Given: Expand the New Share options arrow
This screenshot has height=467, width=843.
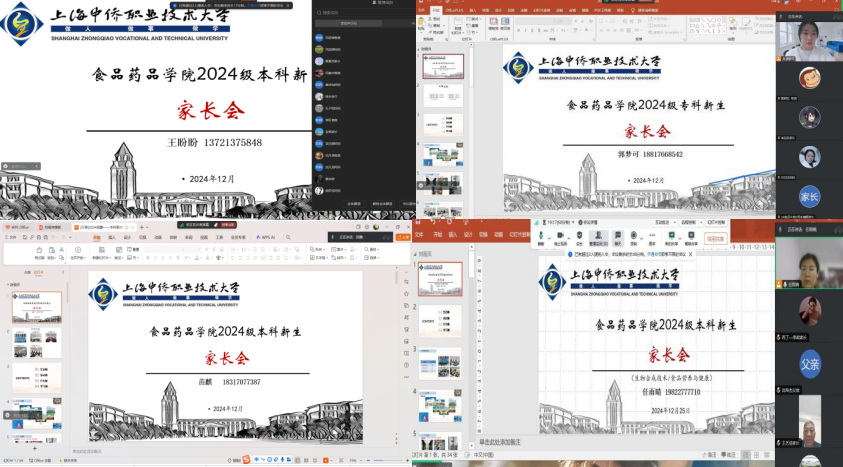Looking at the screenshot, I should pos(680,239).
